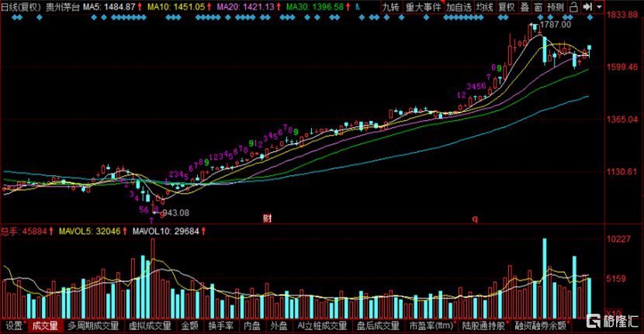Switch to the 金额 amount tab

pos(190,325)
